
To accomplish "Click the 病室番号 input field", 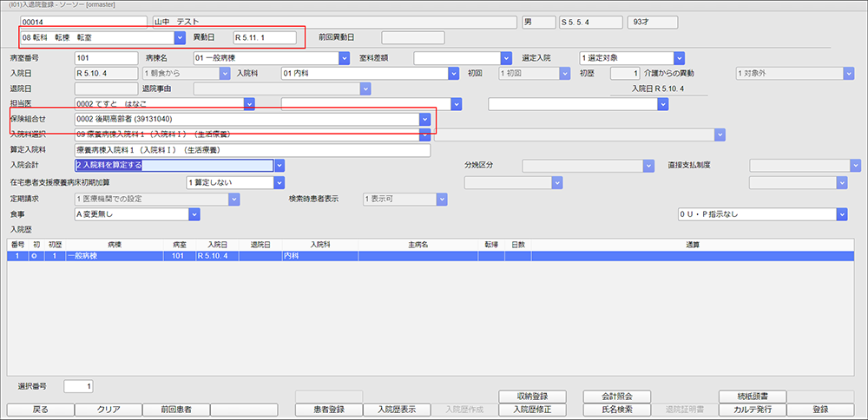I will click(106, 58).
